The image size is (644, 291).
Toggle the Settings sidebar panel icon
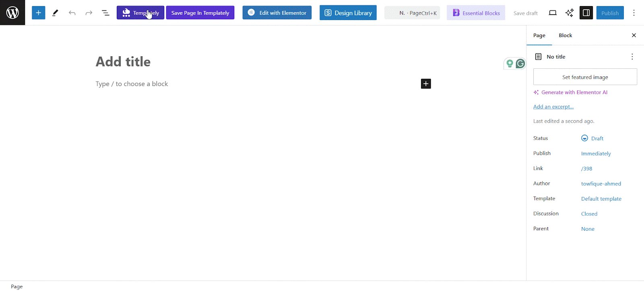coord(586,13)
